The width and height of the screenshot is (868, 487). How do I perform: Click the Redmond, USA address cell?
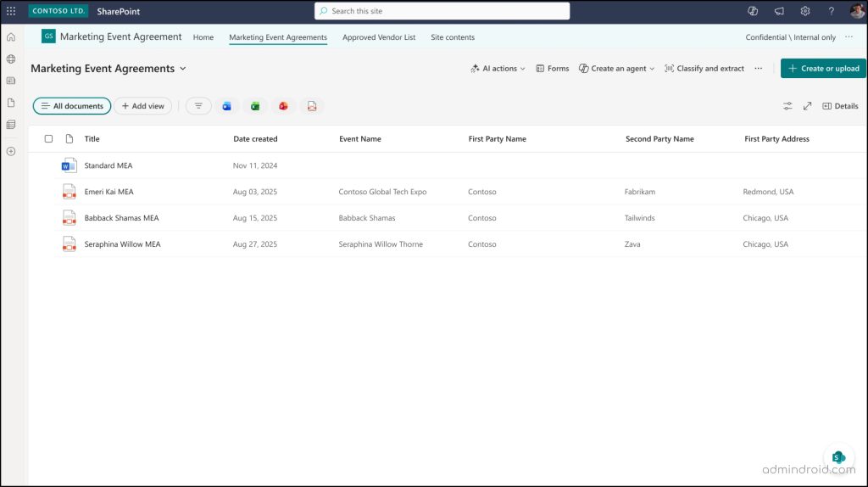tap(768, 192)
